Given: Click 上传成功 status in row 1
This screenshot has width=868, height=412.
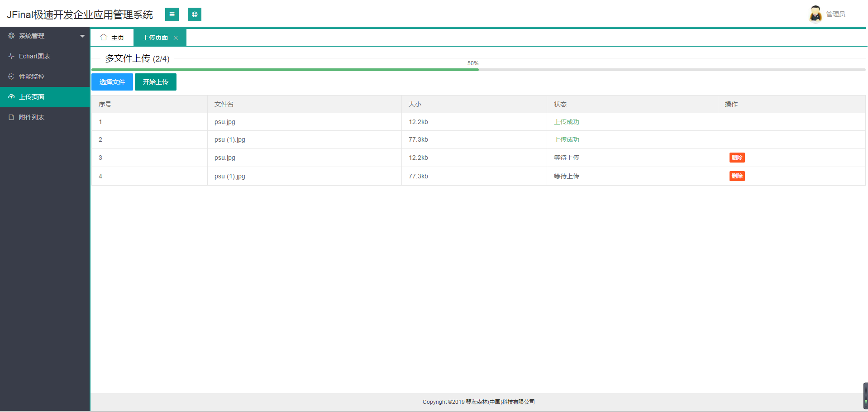Looking at the screenshot, I should click(x=567, y=122).
